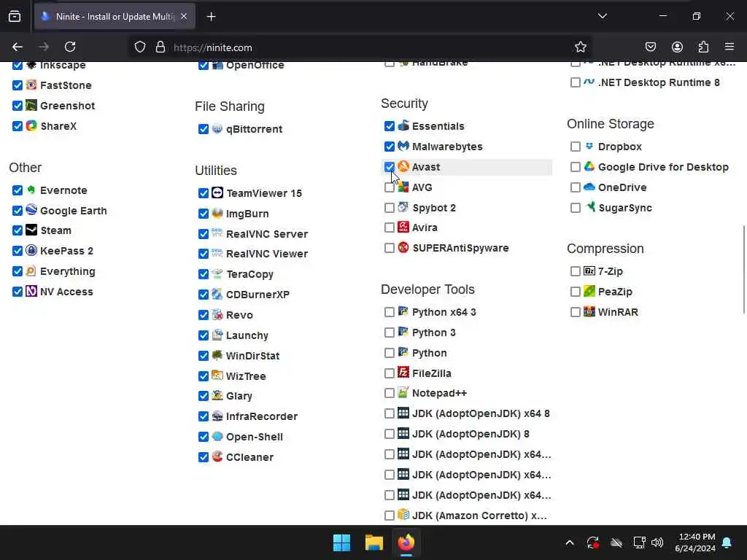747x560 pixels.
Task: Click the Dropbox icon
Action: click(x=589, y=146)
